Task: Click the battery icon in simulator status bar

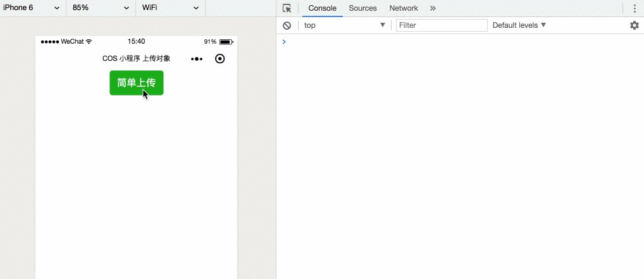Action: 226,42
